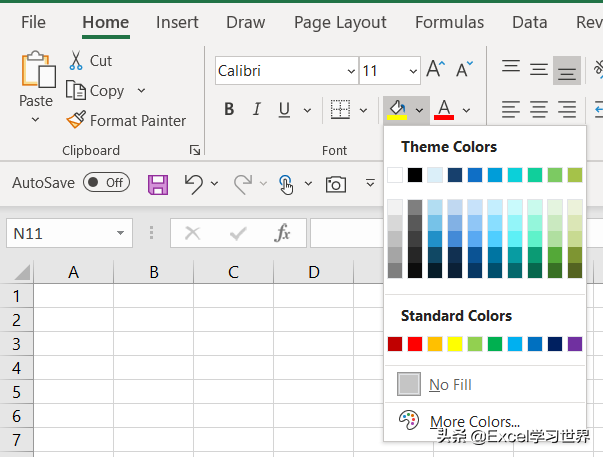Image resolution: width=603 pixels, height=457 pixels.
Task: Choose standard dark red swatch
Action: coord(395,344)
